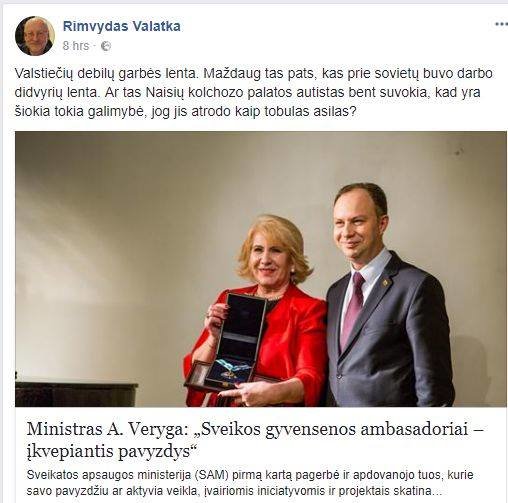508x503 pixels.
Task: Open the shared article preview photo
Action: coord(261,269)
